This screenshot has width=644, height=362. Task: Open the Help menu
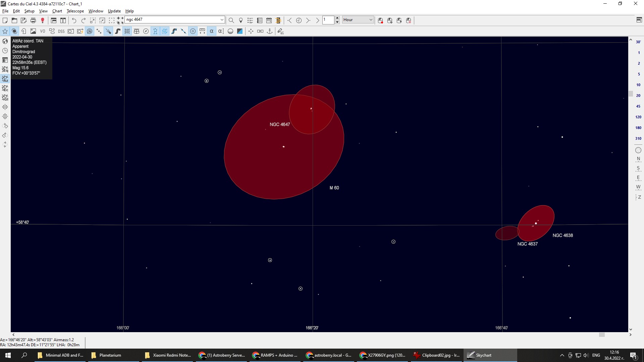pos(129,11)
